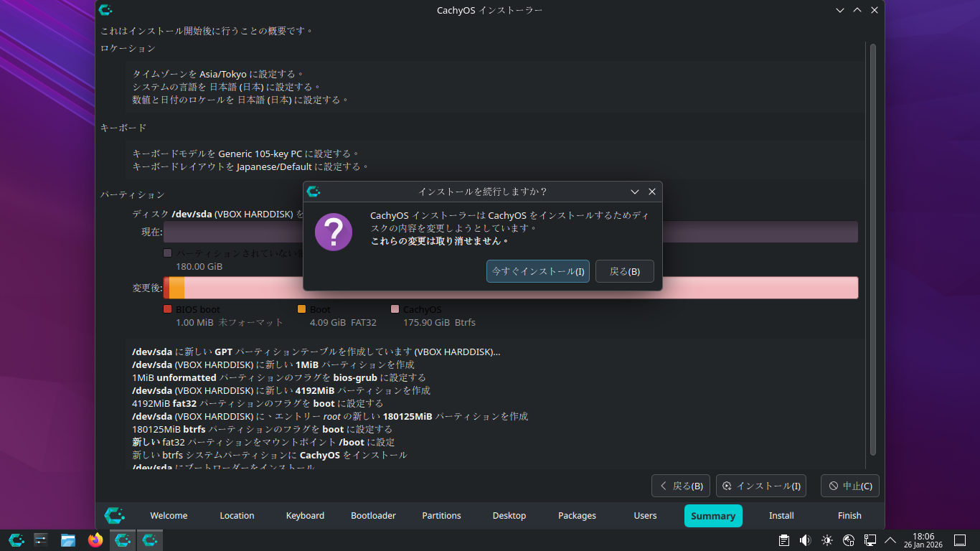Open the Finish step
This screenshot has width=980, height=551.
(x=849, y=516)
